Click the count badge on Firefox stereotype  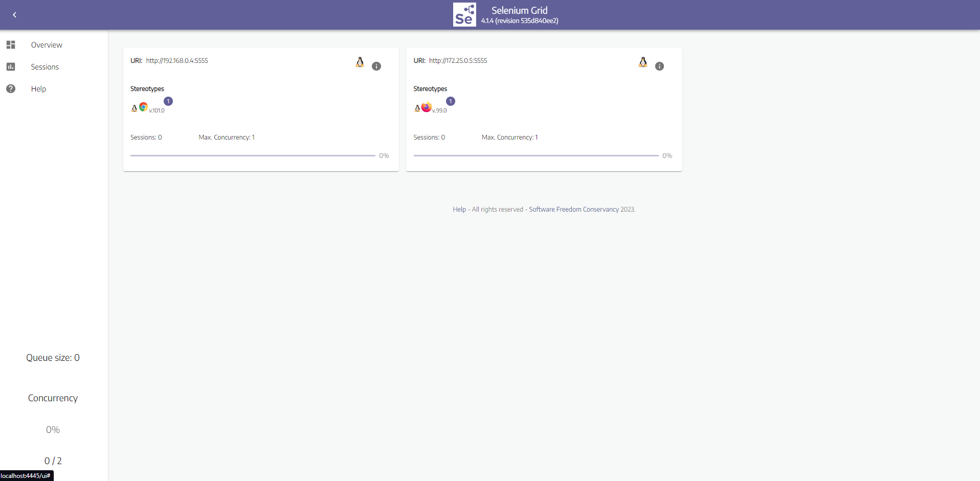pos(451,101)
